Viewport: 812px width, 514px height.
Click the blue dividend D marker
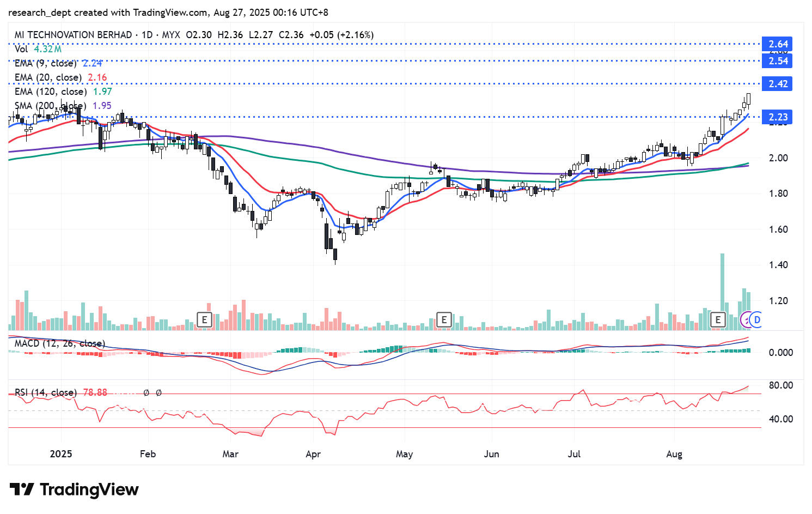click(x=757, y=320)
